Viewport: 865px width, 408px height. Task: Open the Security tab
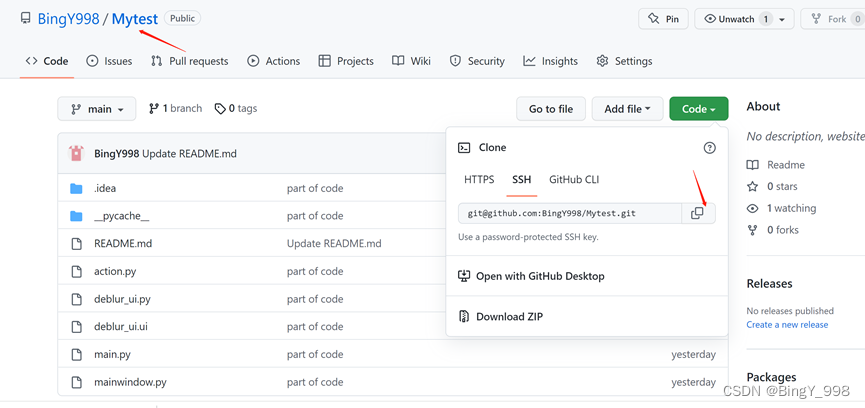click(477, 61)
